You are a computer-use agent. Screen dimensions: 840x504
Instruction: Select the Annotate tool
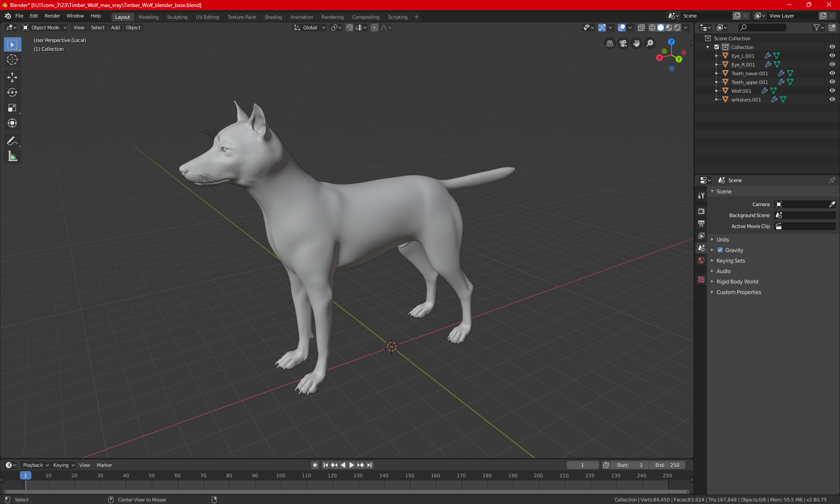click(12, 141)
